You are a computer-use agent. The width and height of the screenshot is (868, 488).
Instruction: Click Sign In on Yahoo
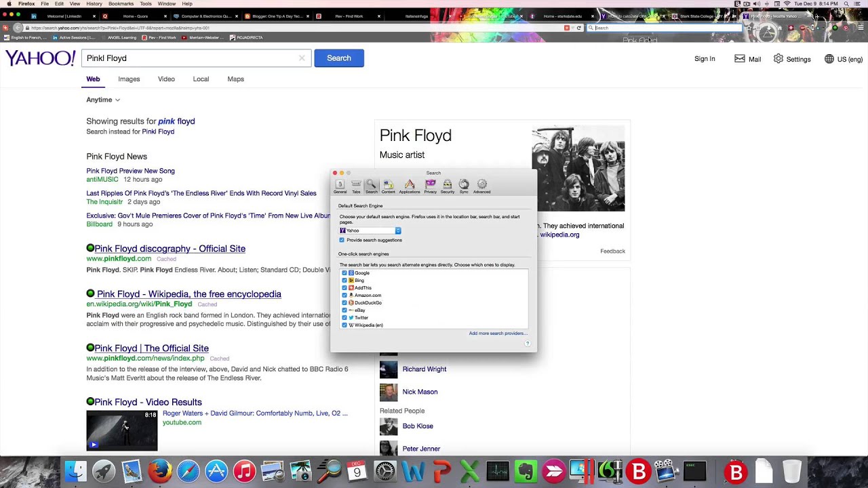[x=705, y=59]
